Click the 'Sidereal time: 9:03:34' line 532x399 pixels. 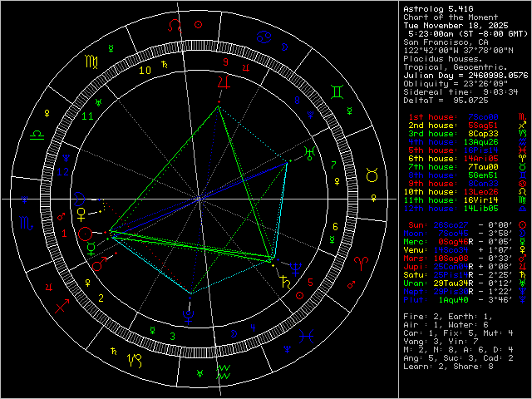point(461,92)
